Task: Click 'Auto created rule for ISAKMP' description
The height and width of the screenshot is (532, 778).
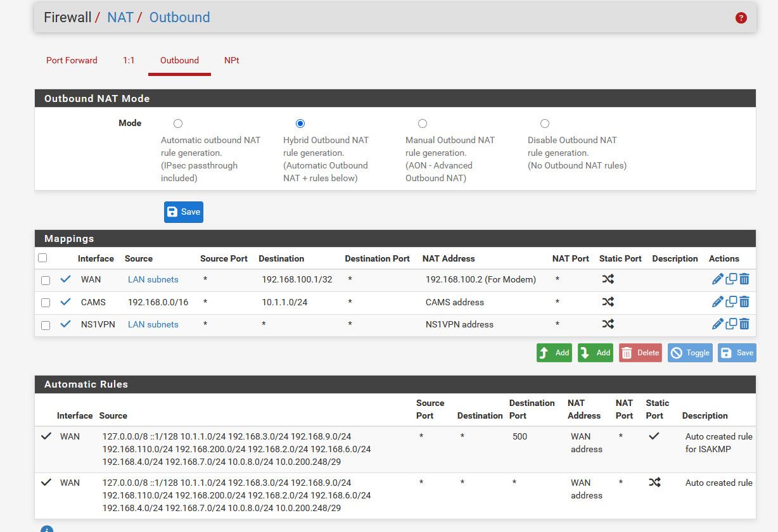Action: [x=719, y=443]
